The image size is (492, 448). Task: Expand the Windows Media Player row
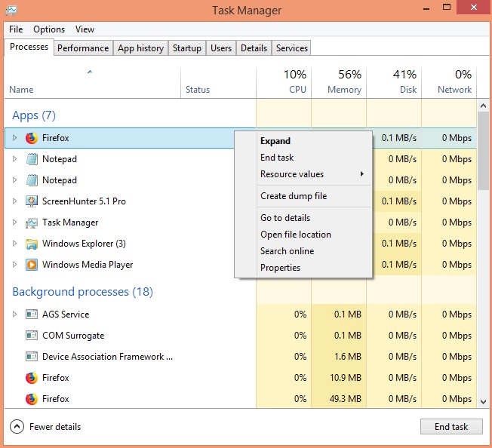(x=14, y=264)
